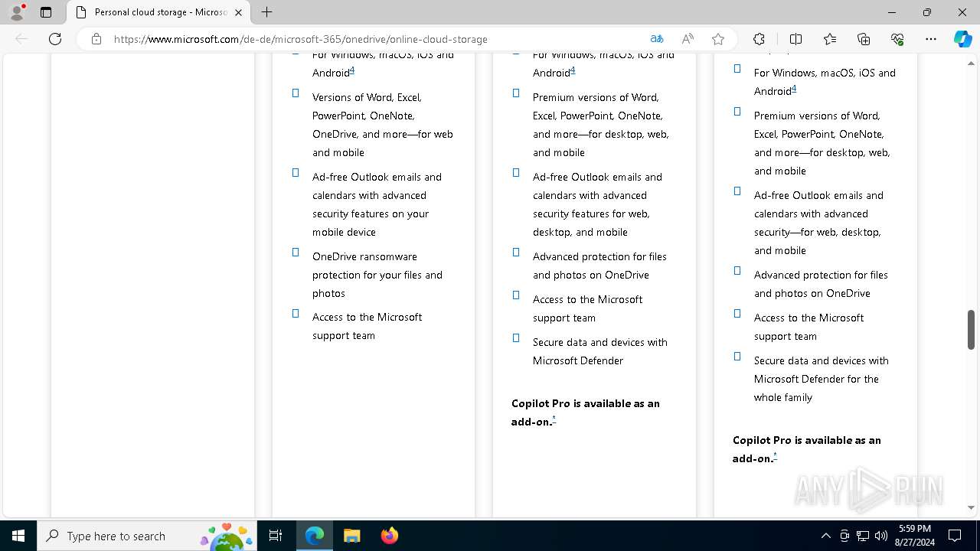
Task: Open Browser essentials
Action: pyautogui.click(x=897, y=39)
